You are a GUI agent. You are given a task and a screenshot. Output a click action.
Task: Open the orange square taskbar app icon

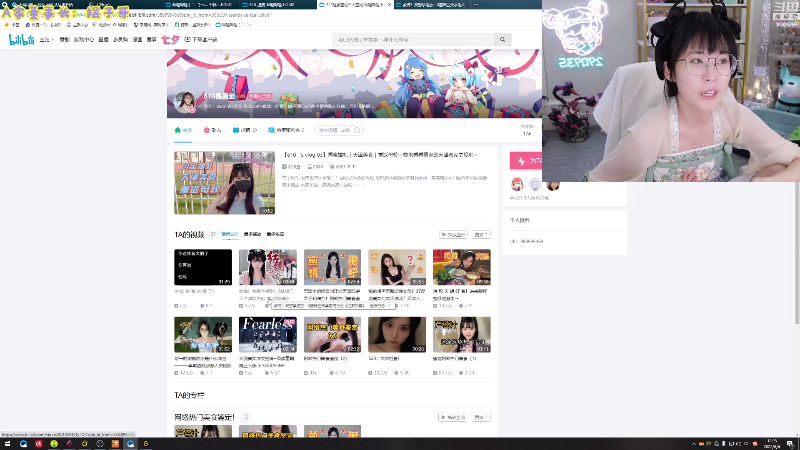(x=115, y=444)
